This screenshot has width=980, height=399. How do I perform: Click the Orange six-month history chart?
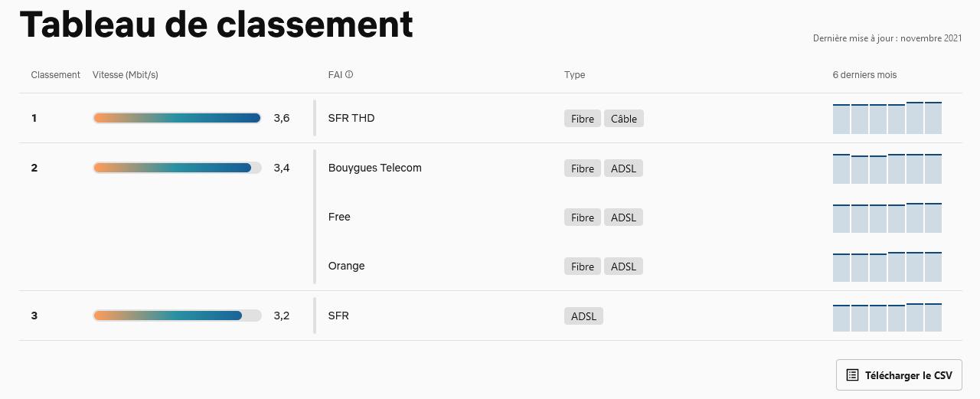[x=887, y=267]
